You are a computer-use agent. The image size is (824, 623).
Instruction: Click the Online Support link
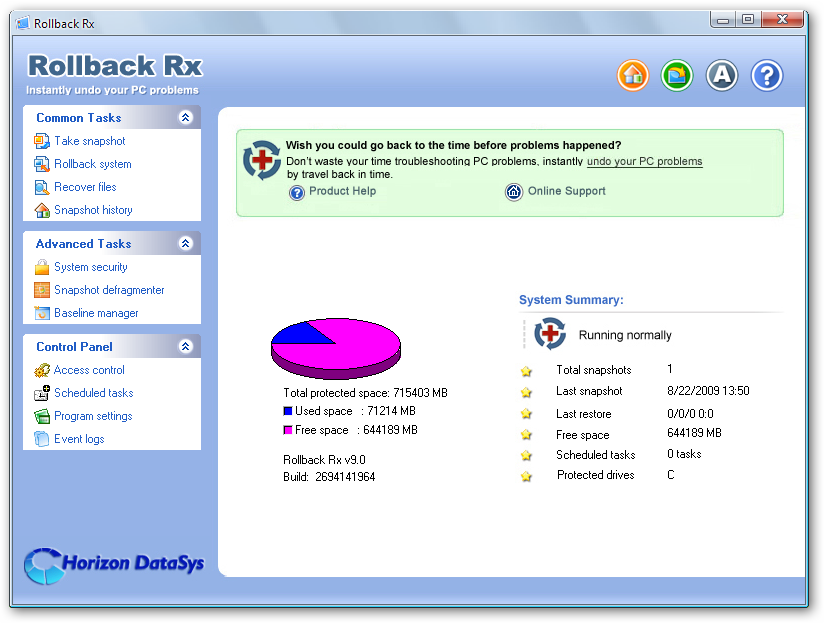pyautogui.click(x=566, y=191)
